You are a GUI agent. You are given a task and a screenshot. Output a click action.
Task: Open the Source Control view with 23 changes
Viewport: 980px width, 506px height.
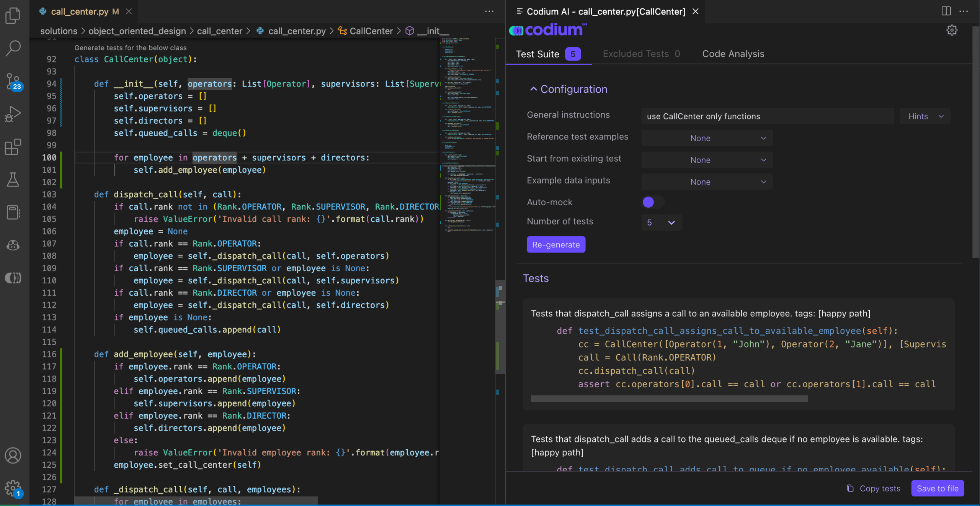(13, 80)
